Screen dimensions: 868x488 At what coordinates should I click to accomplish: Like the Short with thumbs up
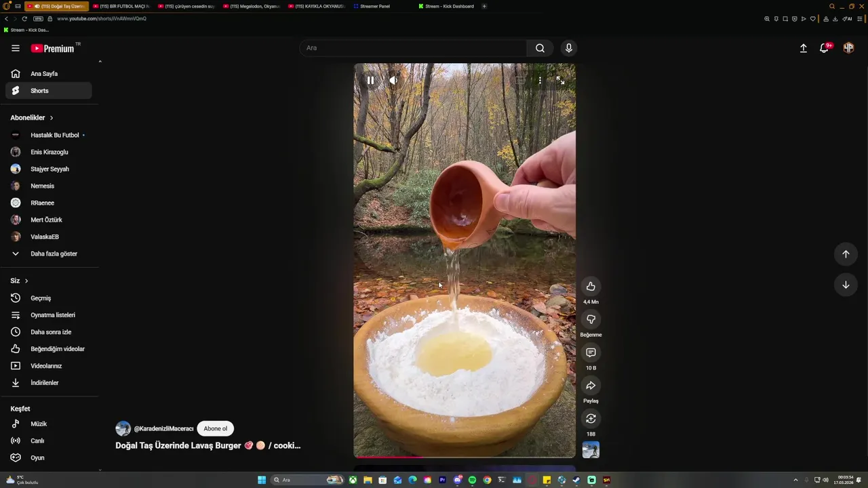click(591, 286)
